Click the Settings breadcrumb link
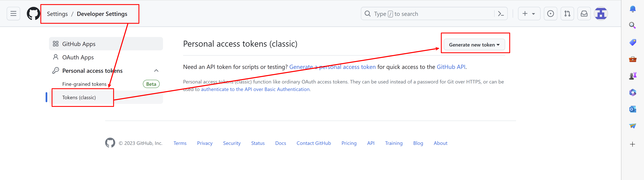644x180 pixels. [x=57, y=14]
